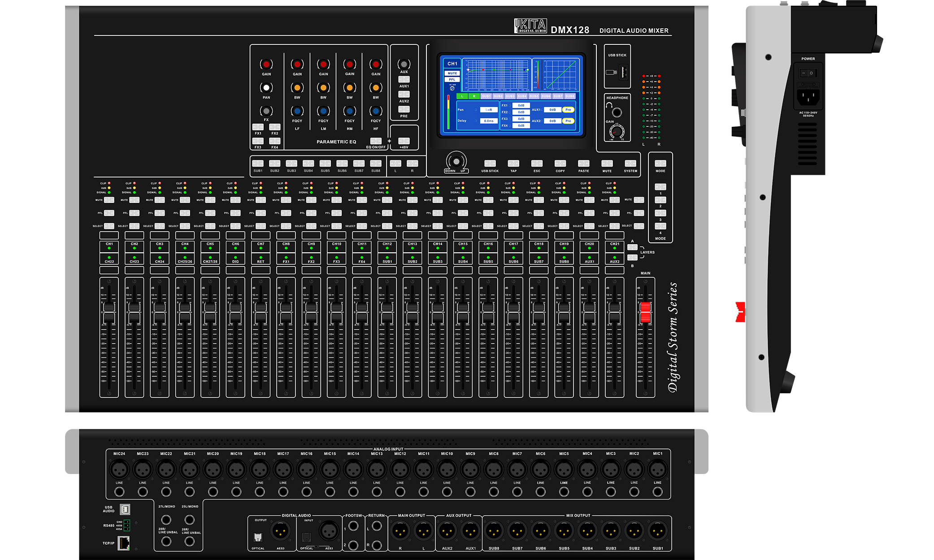Push the FX1 button
934x560 pixels.
[x=258, y=127]
